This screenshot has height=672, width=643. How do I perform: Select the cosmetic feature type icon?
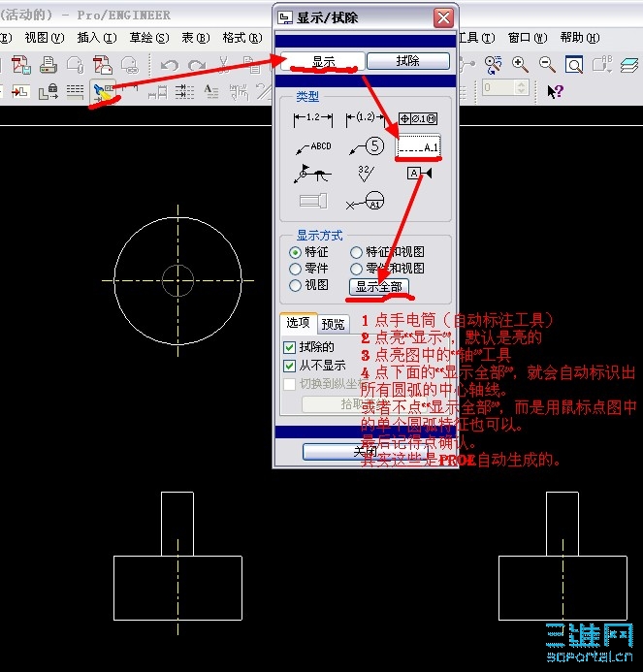313,201
